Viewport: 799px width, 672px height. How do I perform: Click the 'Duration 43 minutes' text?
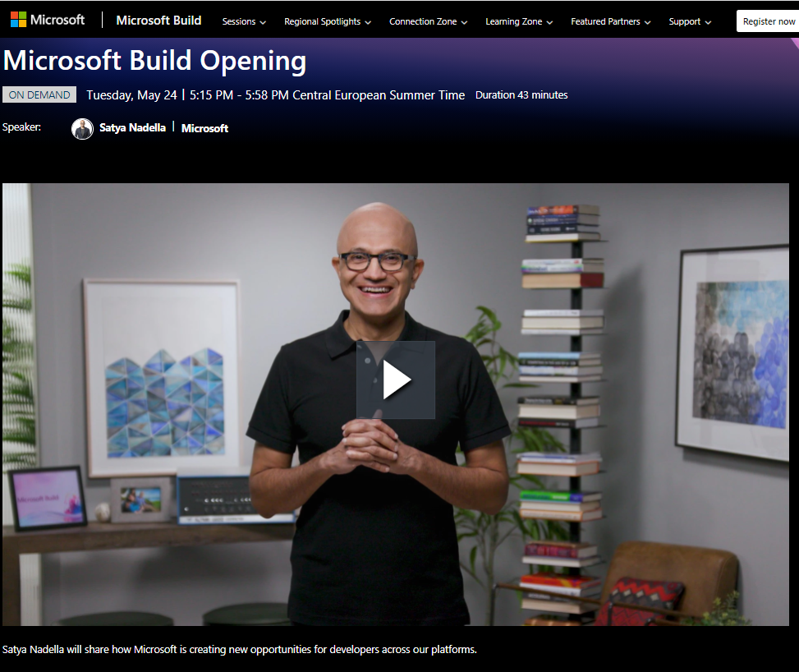[521, 94]
